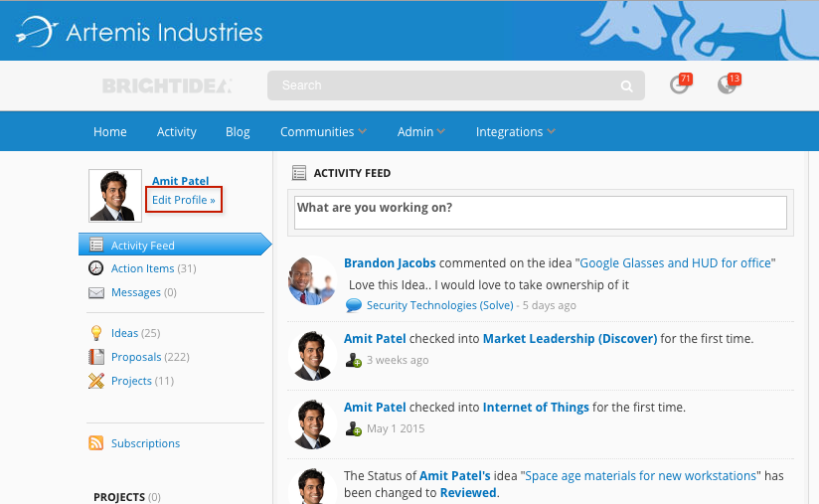
Task: Click the Subscriptions RSS feed icon
Action: (x=96, y=443)
